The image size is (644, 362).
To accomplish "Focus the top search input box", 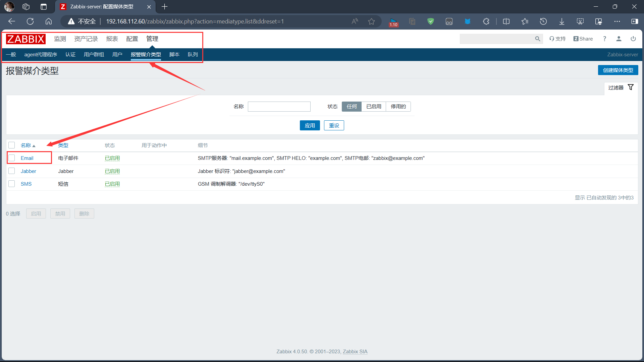I will (496, 39).
